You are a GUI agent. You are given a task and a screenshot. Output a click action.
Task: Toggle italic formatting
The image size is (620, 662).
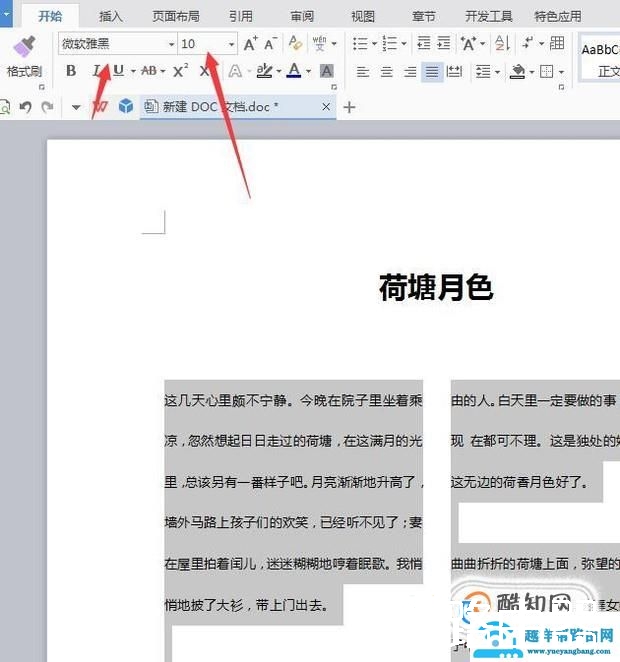tap(96, 71)
